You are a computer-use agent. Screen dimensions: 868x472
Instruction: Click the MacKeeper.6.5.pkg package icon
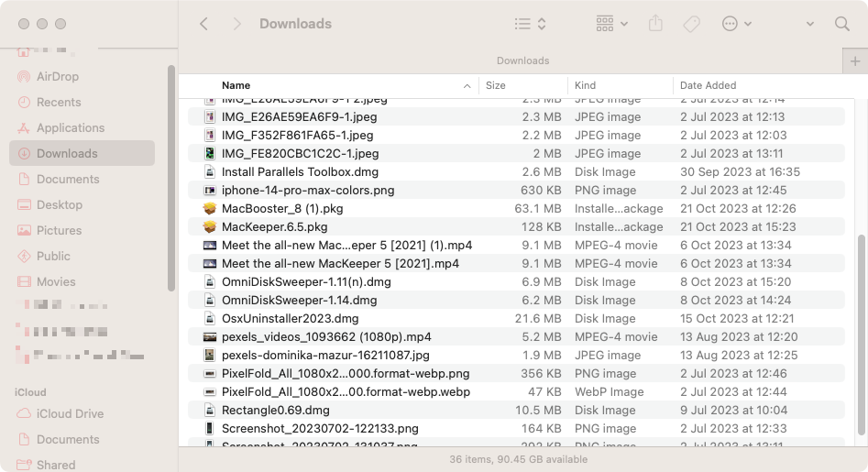(x=209, y=227)
